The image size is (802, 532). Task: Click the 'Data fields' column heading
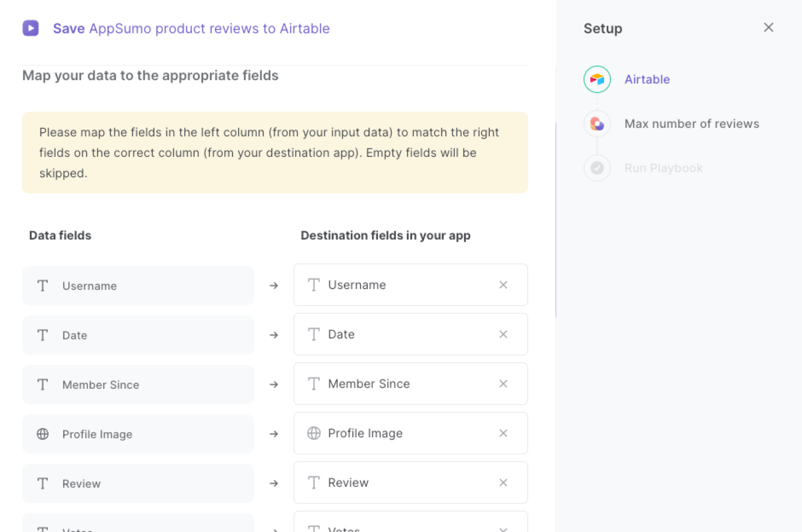point(60,235)
